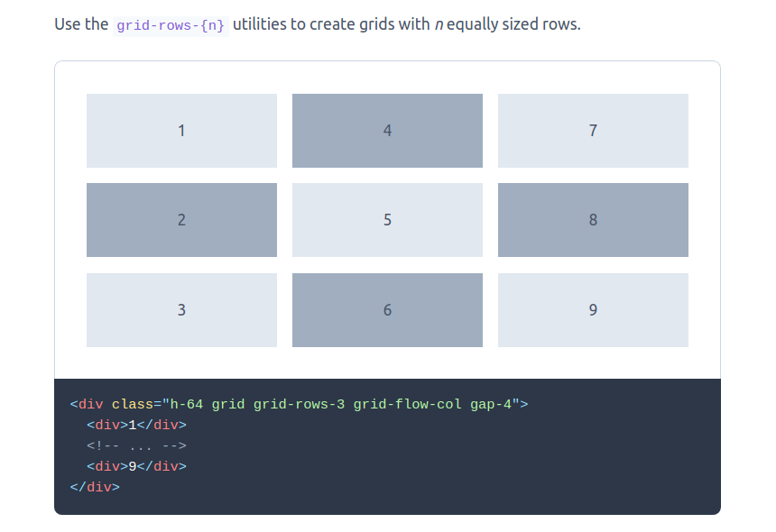Select the dark cell labeled 2
Image resolution: width=776 pixels, height=532 pixels.
(x=181, y=220)
